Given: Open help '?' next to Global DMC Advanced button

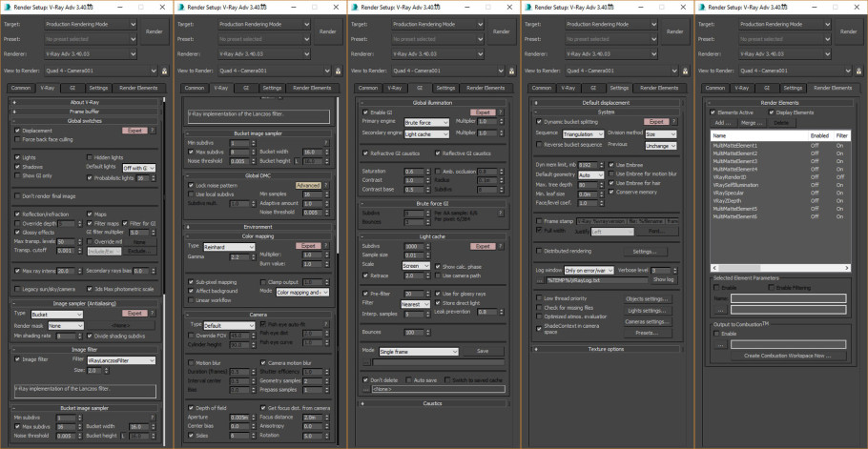Looking at the screenshot, I should (326, 185).
